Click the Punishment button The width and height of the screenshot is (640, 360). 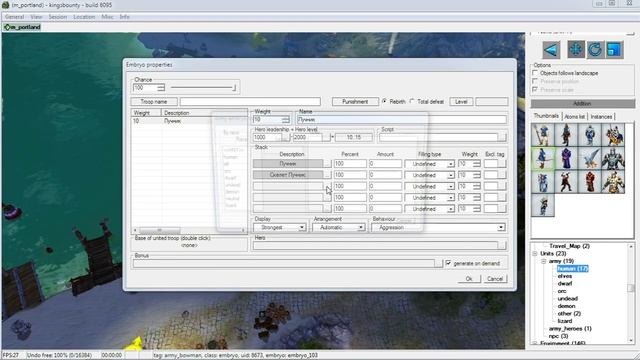355,101
